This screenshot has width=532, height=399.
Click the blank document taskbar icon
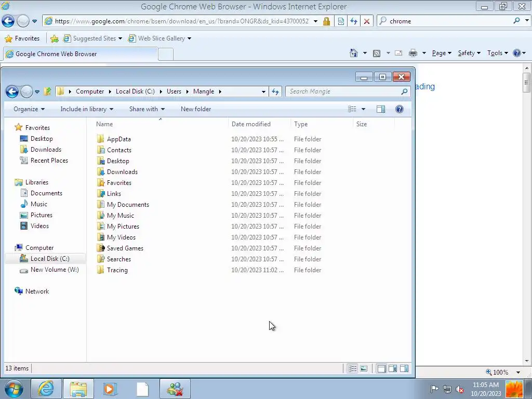142,389
